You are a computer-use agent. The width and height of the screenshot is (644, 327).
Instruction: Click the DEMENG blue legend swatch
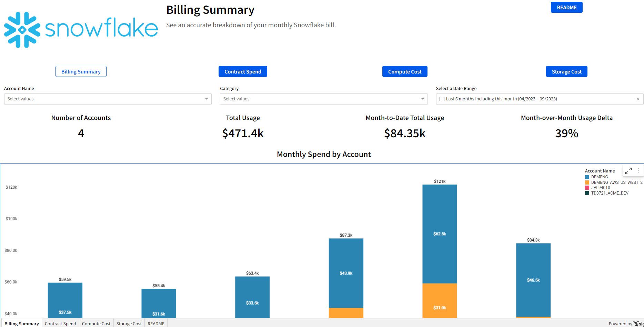tap(587, 177)
